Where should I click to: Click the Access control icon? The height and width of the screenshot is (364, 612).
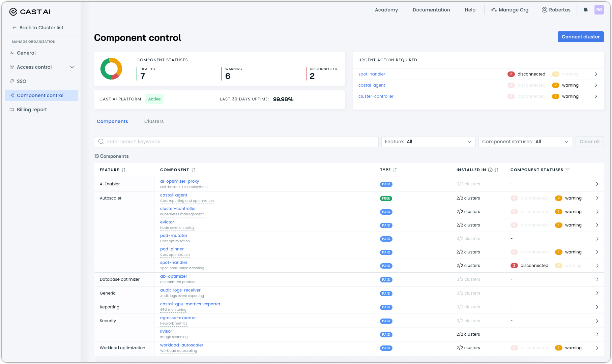12,67
